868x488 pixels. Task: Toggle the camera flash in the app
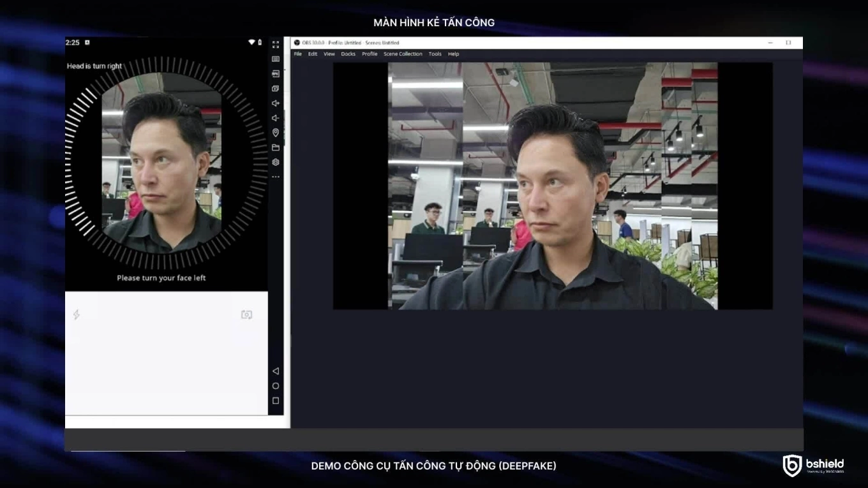77,314
